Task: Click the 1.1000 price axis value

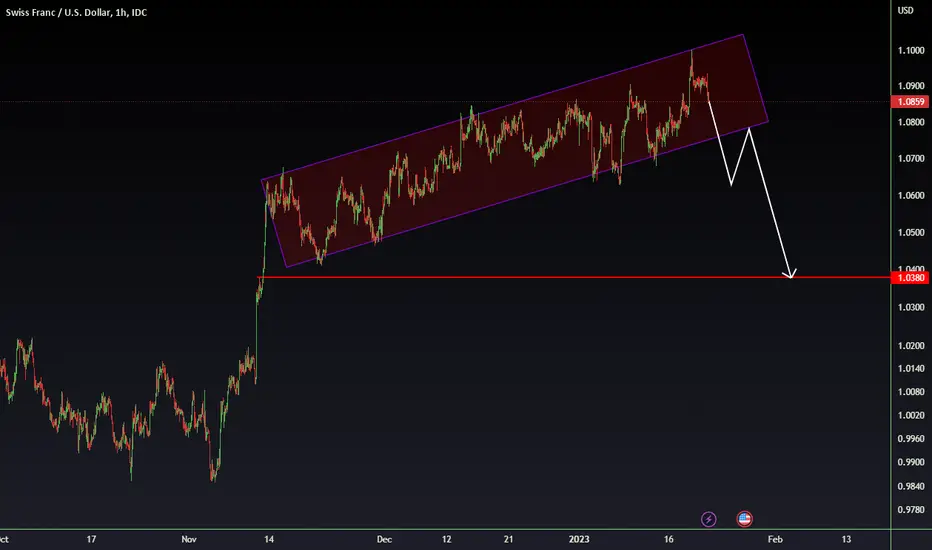Action: click(x=911, y=51)
